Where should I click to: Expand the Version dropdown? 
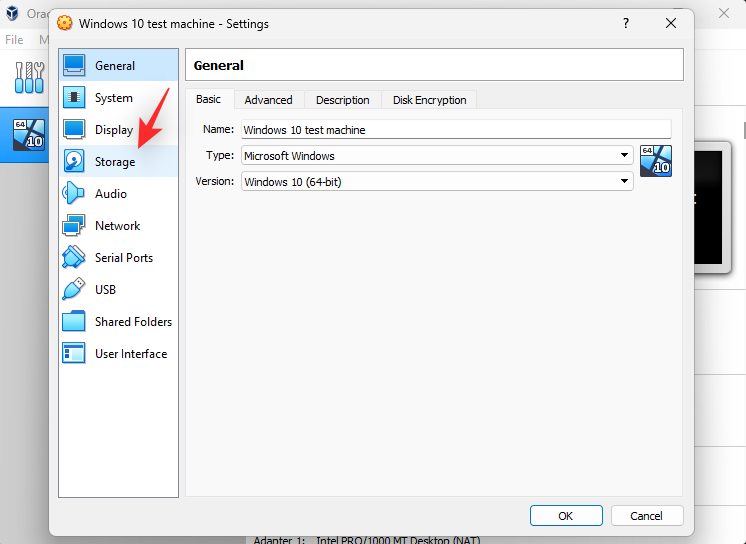437,181
